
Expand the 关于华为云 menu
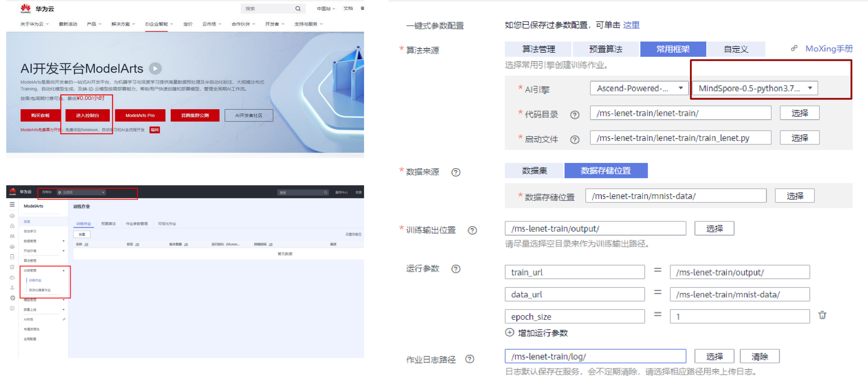(x=35, y=24)
